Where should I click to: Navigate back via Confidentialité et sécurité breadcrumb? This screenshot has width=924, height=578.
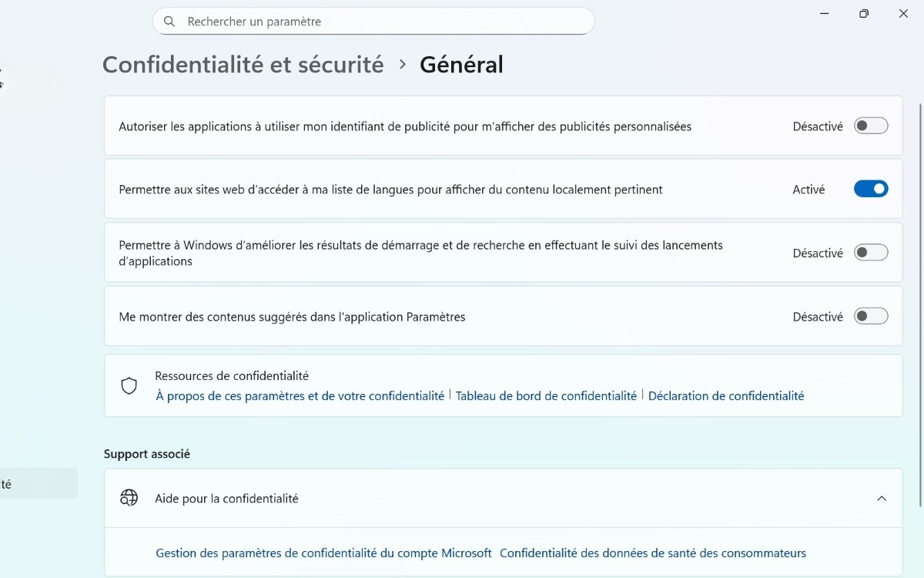243,65
